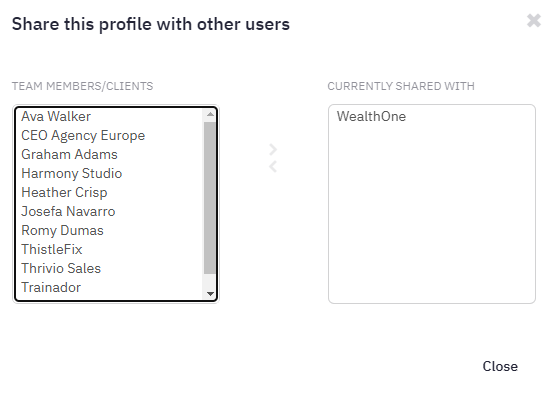The height and width of the screenshot is (399, 552).
Task: Click the Close button
Action: pyautogui.click(x=500, y=367)
